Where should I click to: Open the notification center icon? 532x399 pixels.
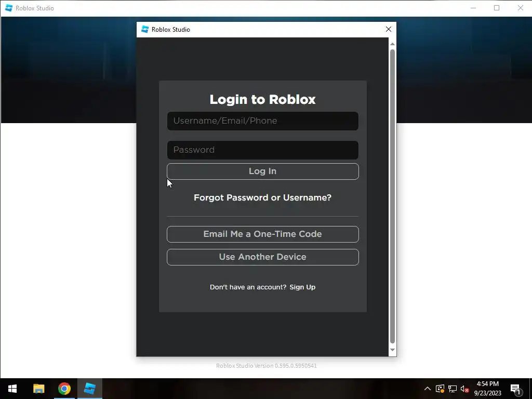(x=515, y=389)
